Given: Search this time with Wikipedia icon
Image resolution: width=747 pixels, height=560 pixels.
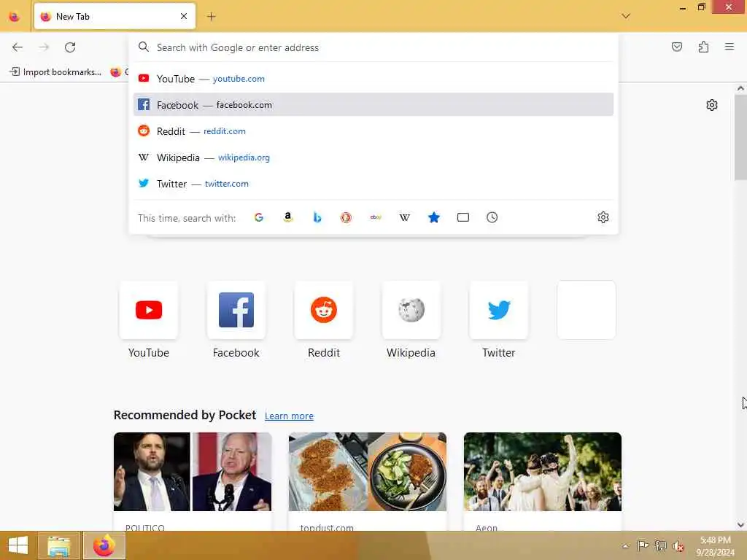Looking at the screenshot, I should (x=404, y=217).
